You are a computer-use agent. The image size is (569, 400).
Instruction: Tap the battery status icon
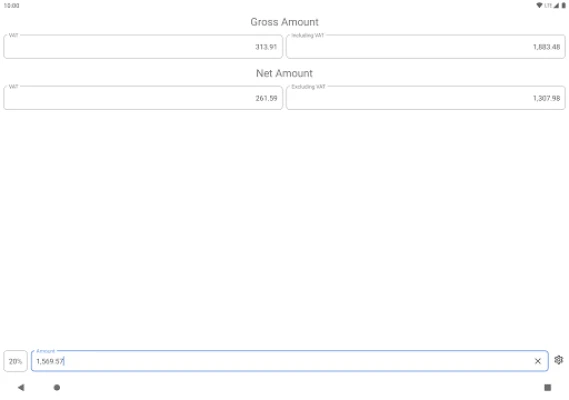point(564,5)
